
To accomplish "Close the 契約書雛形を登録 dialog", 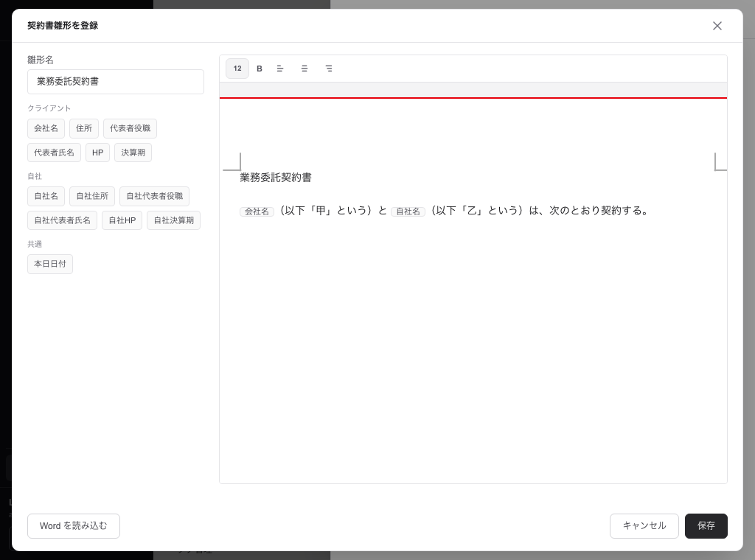I will pyautogui.click(x=717, y=26).
